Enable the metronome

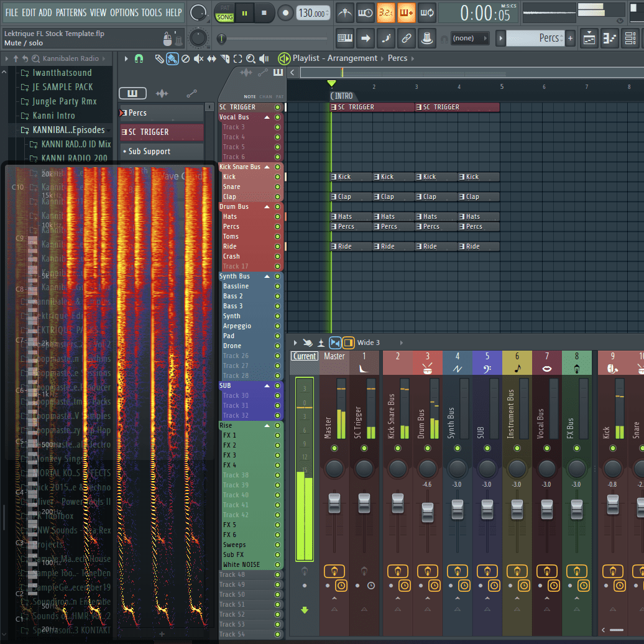tap(344, 12)
